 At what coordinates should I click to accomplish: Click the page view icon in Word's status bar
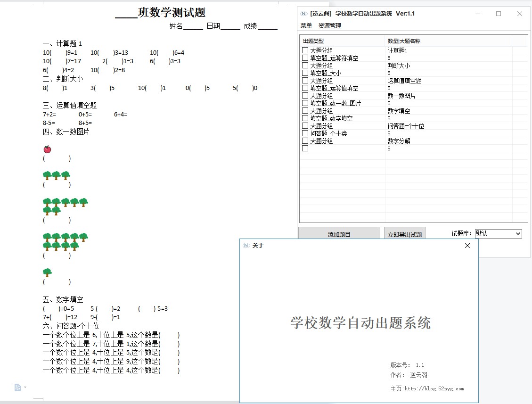(16, 387)
